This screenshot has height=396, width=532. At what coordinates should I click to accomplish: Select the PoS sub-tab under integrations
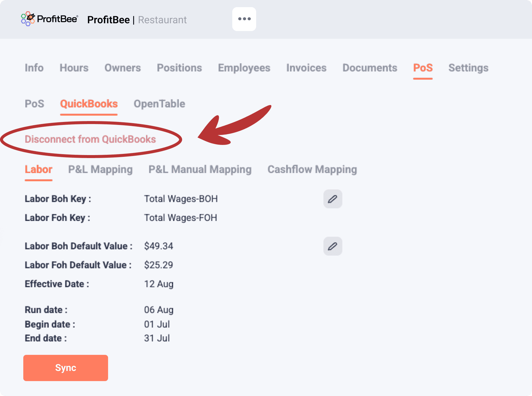pyautogui.click(x=34, y=104)
